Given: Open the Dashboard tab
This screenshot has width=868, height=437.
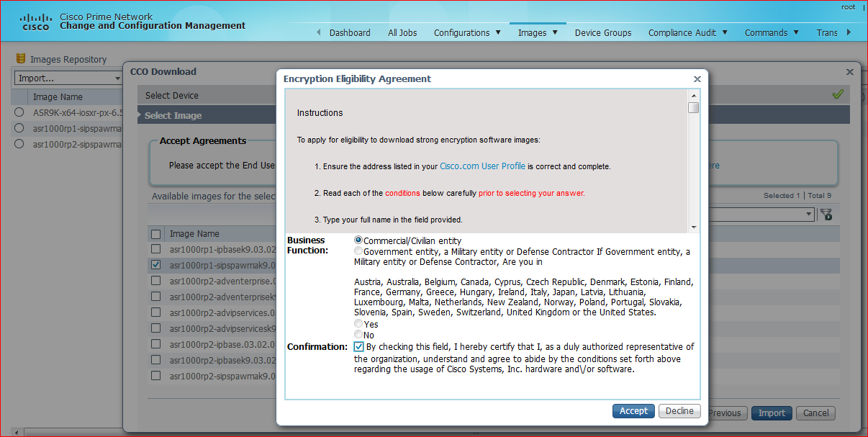Looking at the screenshot, I should pyautogui.click(x=350, y=32).
